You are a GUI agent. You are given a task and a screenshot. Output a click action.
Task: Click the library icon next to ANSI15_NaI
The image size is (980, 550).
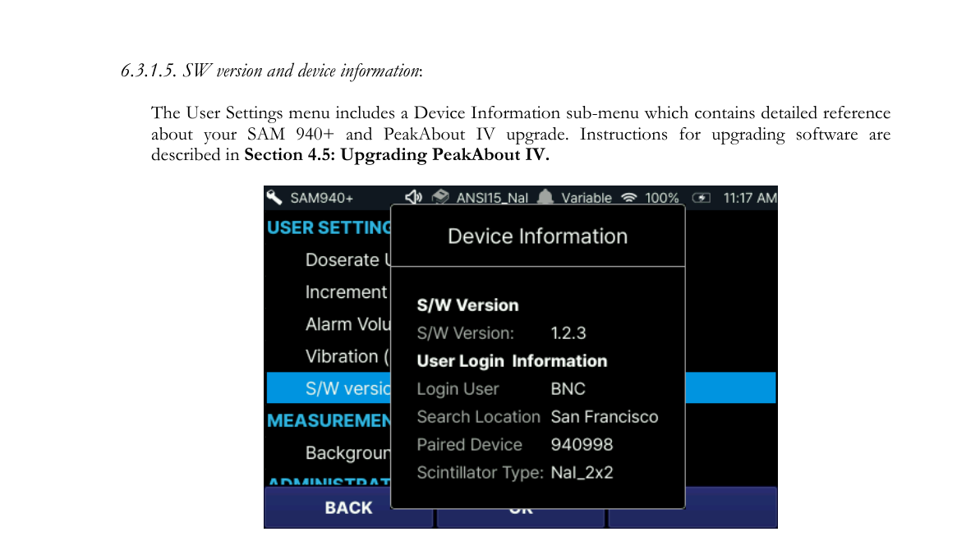pos(440,197)
